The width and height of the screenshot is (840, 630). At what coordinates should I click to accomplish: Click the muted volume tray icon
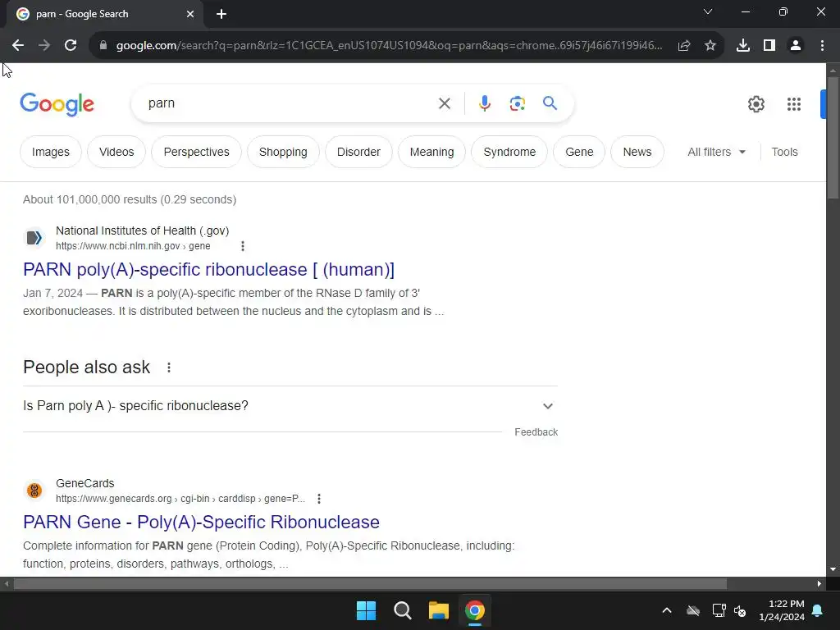pyautogui.click(x=741, y=610)
